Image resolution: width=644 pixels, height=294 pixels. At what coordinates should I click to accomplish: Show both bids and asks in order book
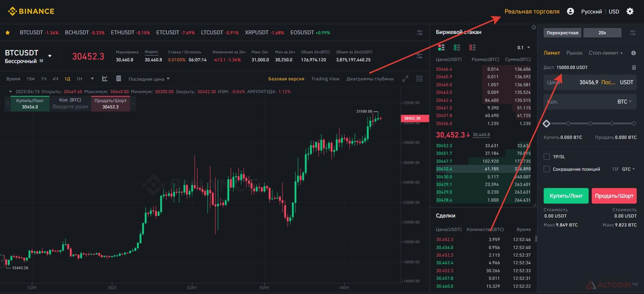[x=441, y=47]
